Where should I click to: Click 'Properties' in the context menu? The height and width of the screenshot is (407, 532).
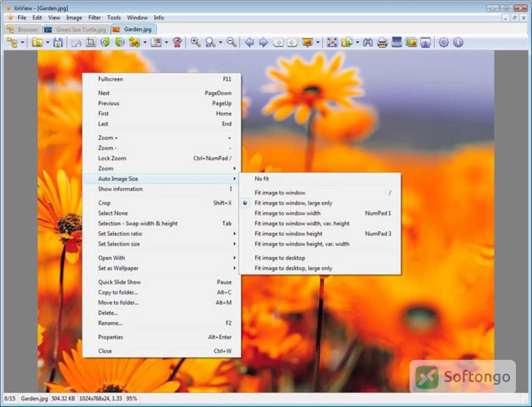(x=162, y=337)
